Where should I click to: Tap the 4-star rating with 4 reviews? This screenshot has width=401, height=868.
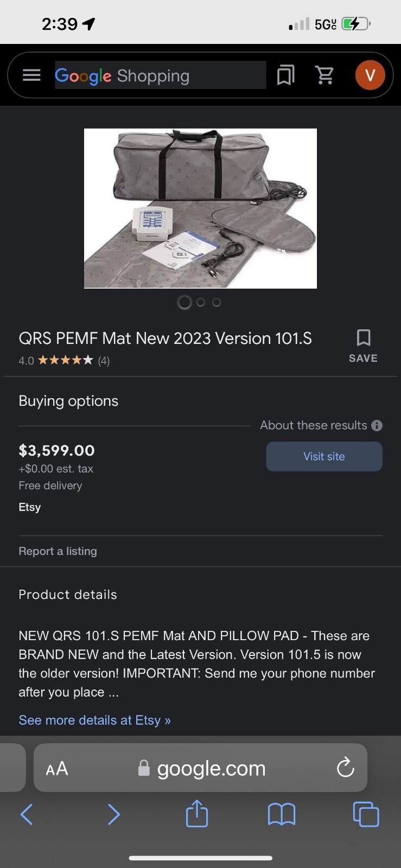coord(63,360)
